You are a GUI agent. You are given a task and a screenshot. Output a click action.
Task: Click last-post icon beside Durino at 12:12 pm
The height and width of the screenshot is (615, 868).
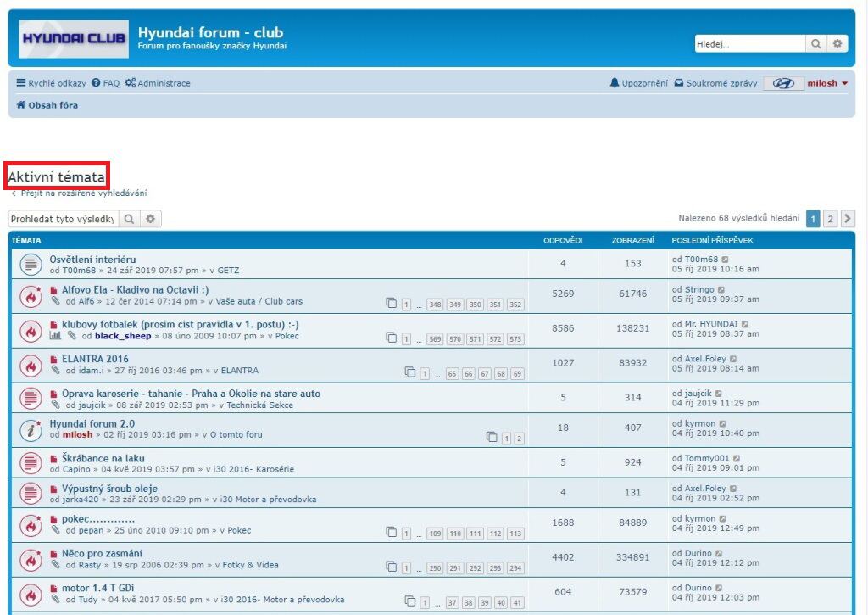[719, 553]
